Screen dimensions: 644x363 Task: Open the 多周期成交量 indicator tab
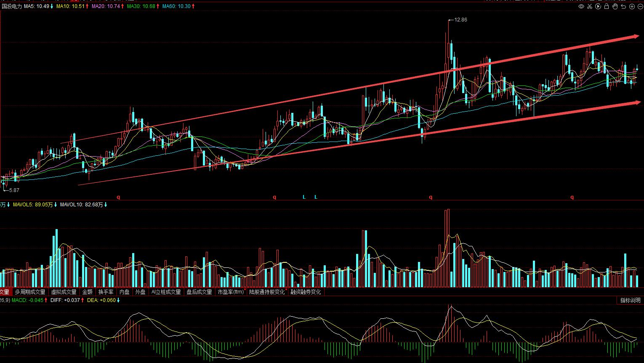click(x=30, y=292)
